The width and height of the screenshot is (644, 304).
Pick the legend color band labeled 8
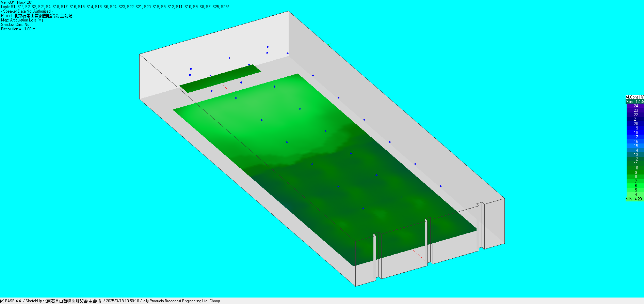coord(635,177)
